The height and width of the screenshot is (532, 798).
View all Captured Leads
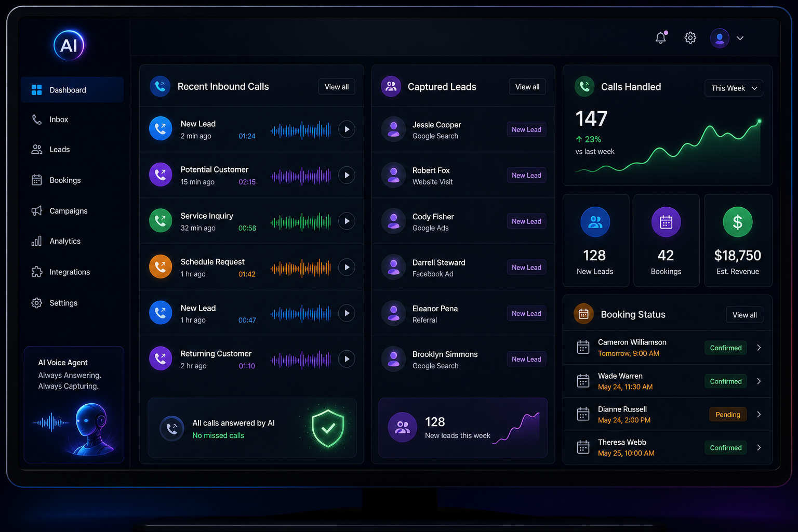pos(527,87)
